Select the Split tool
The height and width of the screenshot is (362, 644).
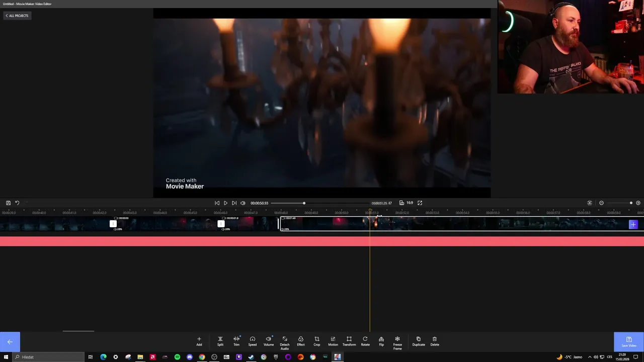click(x=220, y=341)
